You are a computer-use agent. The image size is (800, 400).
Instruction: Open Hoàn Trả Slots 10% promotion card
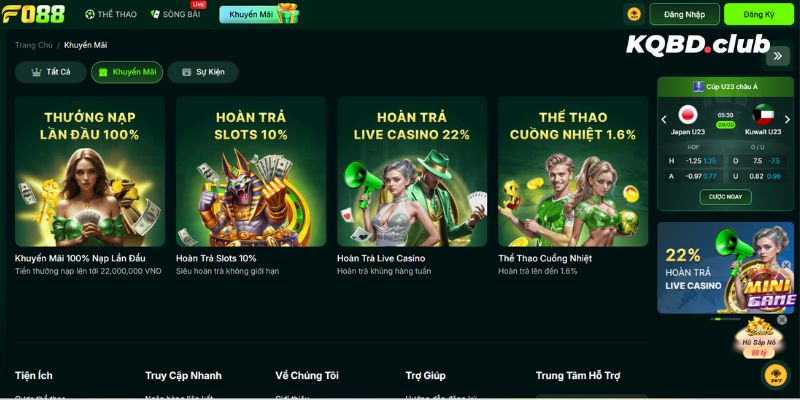[251, 171]
